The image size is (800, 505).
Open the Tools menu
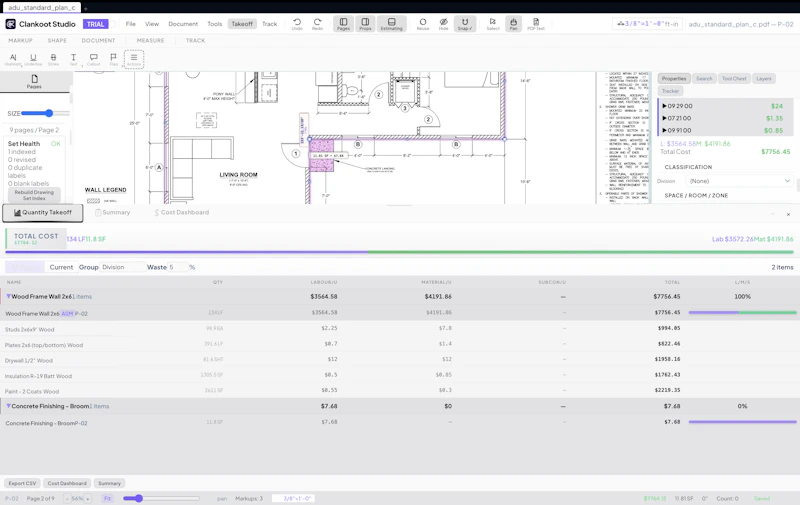click(215, 24)
